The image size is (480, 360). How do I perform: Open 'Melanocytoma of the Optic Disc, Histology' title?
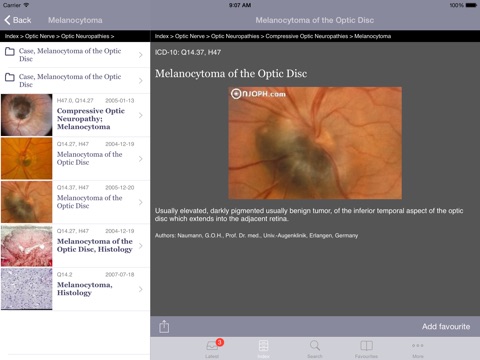pos(95,245)
